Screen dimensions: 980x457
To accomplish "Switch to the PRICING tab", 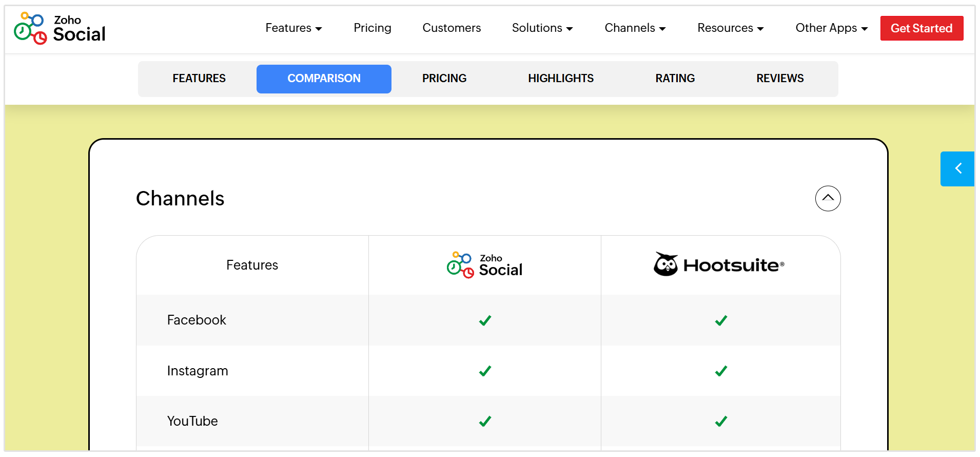I will pos(444,79).
